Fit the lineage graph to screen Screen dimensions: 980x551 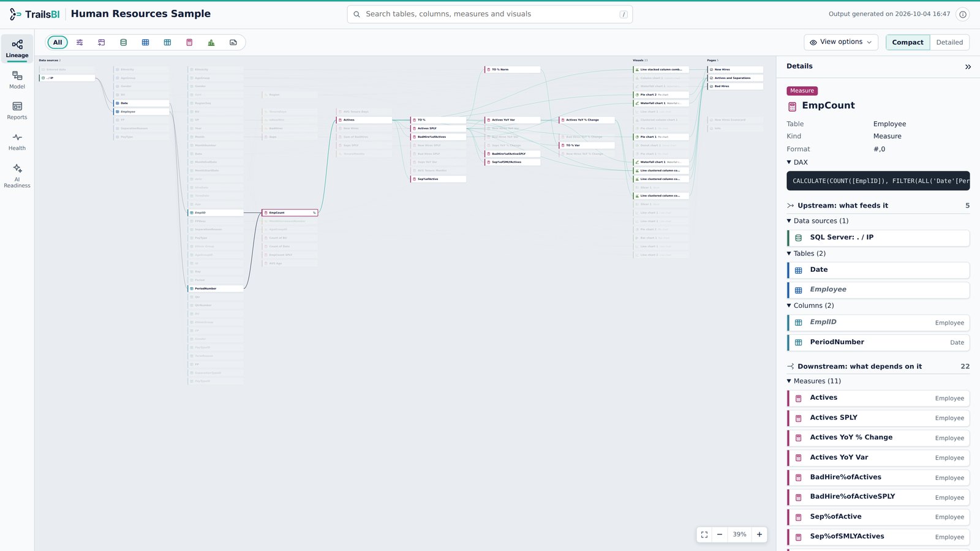pyautogui.click(x=704, y=534)
